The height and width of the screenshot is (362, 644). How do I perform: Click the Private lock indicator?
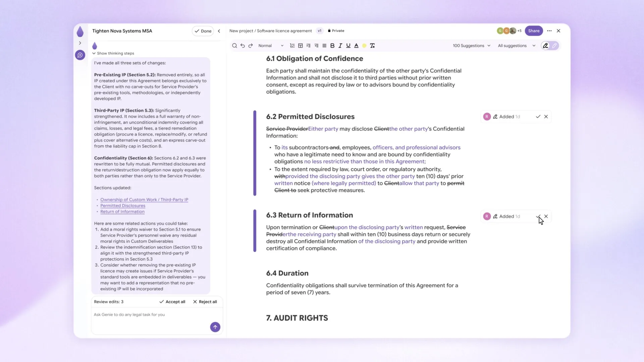(336, 31)
